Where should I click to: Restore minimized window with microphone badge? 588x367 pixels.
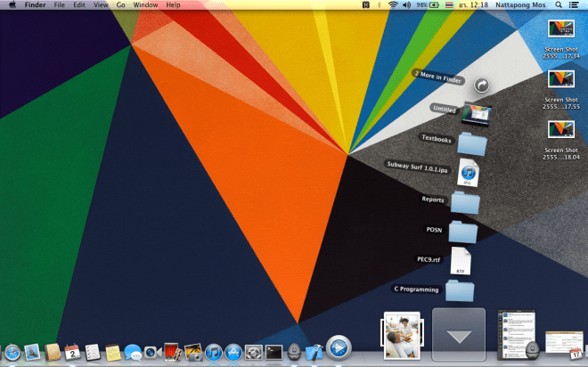(x=518, y=335)
